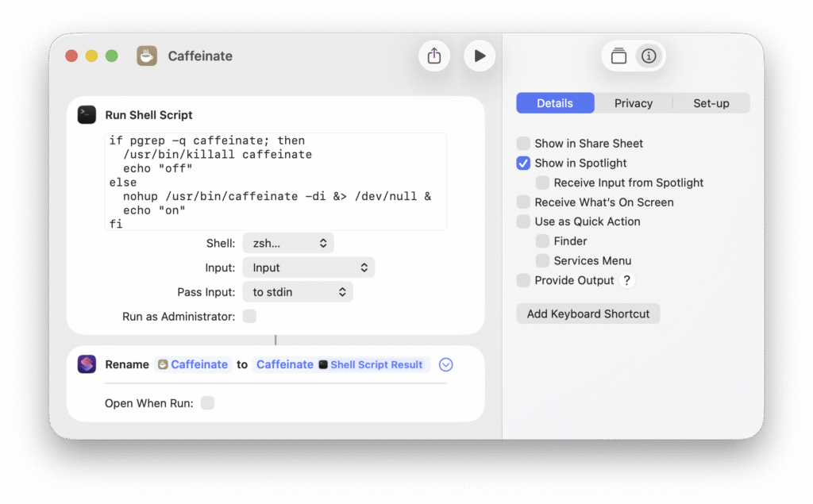Image resolution: width=813 pixels, height=504 pixels.
Task: Click the Shortcut Details info icon
Action: 649,56
